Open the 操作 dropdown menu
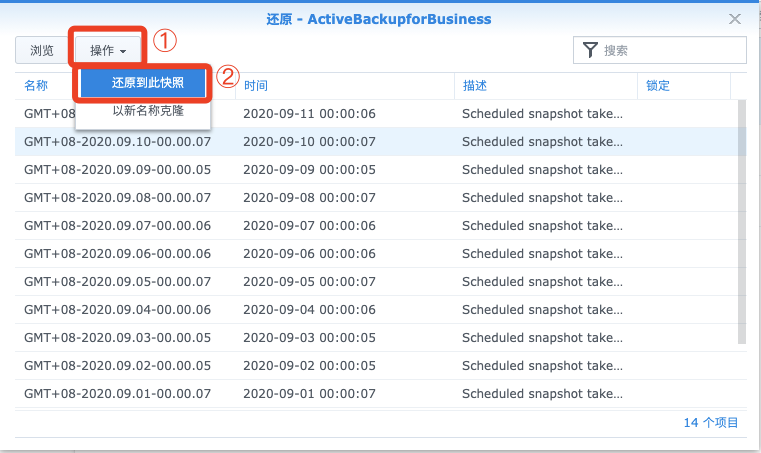 (108, 50)
